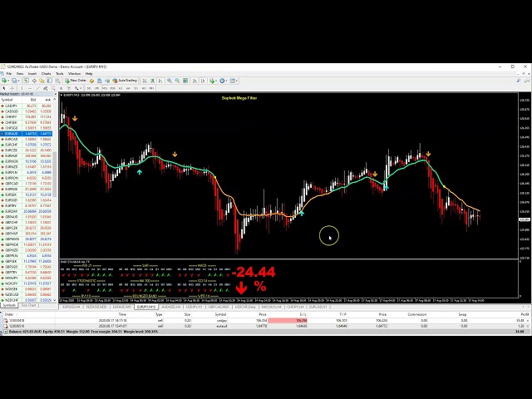This screenshot has height=399, width=532.
Task: Open the Tick Chart tab
Action: tap(29, 305)
